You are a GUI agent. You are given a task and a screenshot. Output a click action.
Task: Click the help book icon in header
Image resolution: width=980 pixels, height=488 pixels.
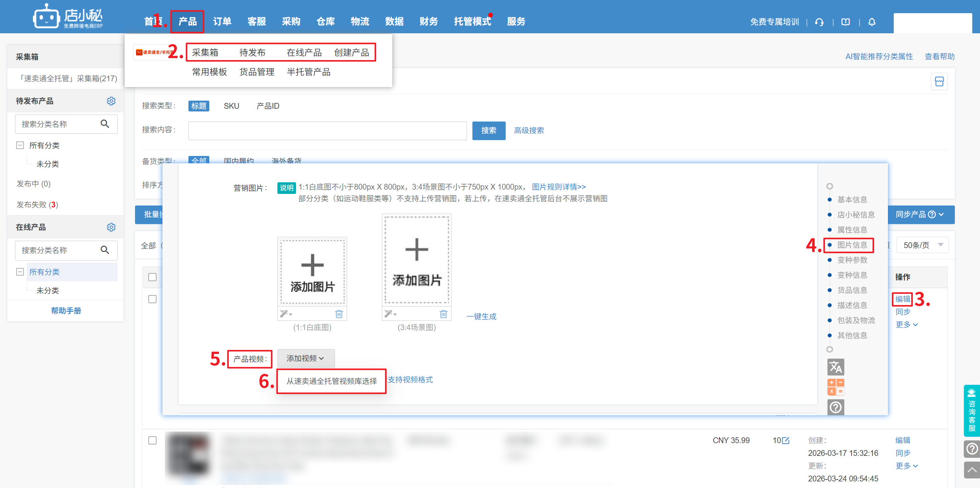coord(846,22)
